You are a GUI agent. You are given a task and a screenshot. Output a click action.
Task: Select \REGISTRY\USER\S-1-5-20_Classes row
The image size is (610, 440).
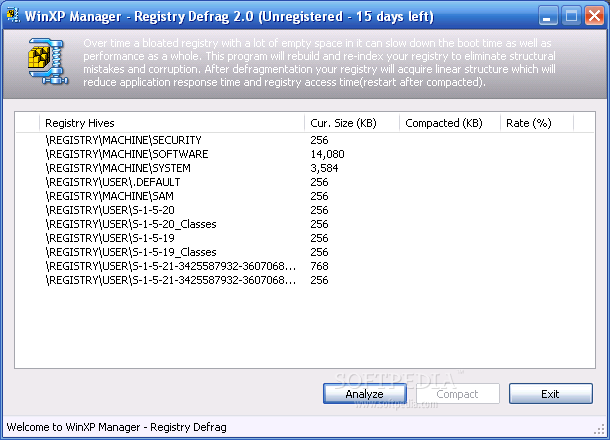point(305,224)
